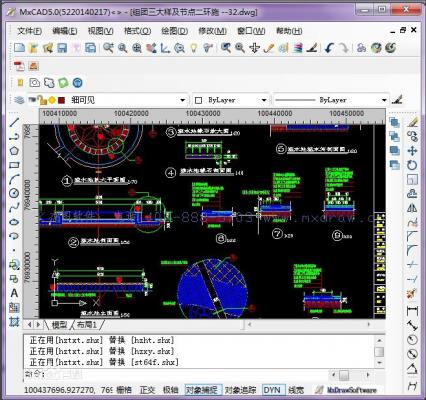The width and height of the screenshot is (426, 400).
Task: Toggle DYN dynamic input mode
Action: (272, 390)
